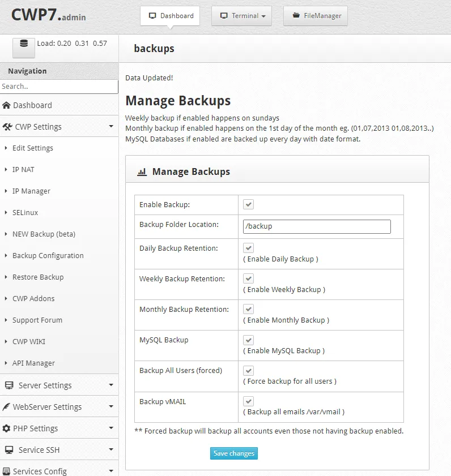
Task: Click the Dashboard home icon in sidebar
Action: [6, 105]
